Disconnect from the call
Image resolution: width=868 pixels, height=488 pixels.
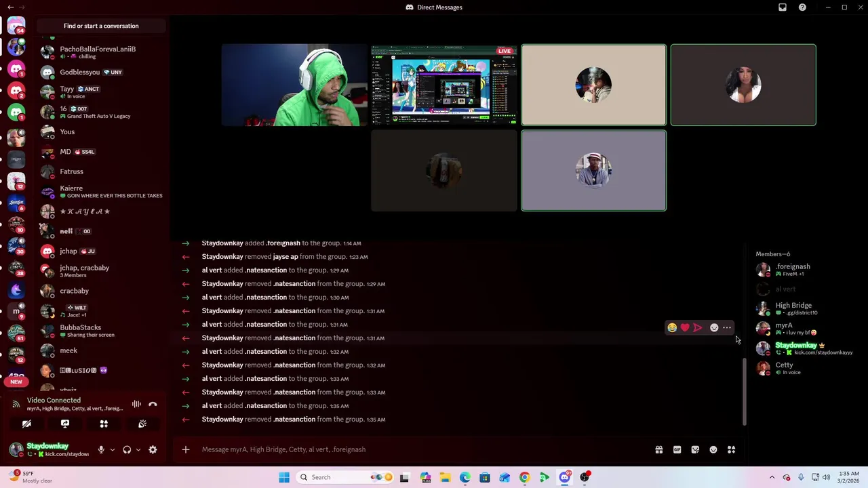click(x=153, y=404)
